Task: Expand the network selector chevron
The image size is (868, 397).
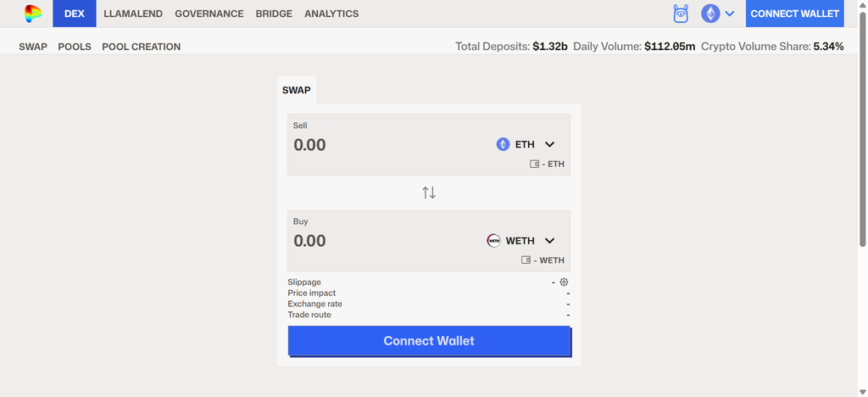Action: point(730,14)
